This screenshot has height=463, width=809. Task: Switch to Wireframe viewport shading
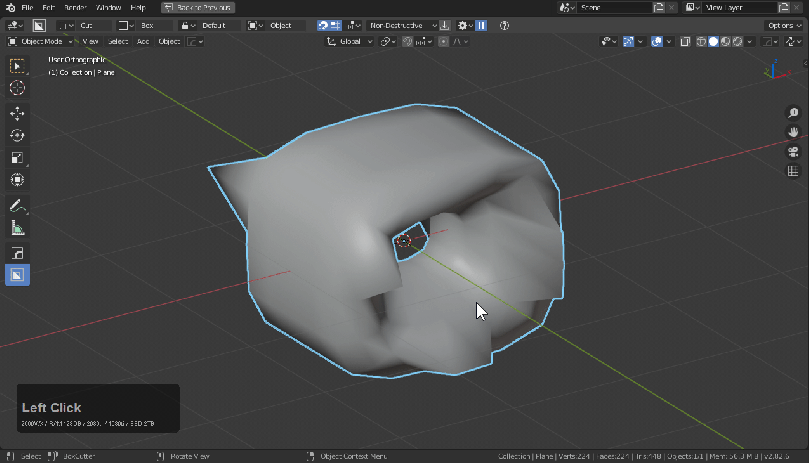[x=701, y=42]
